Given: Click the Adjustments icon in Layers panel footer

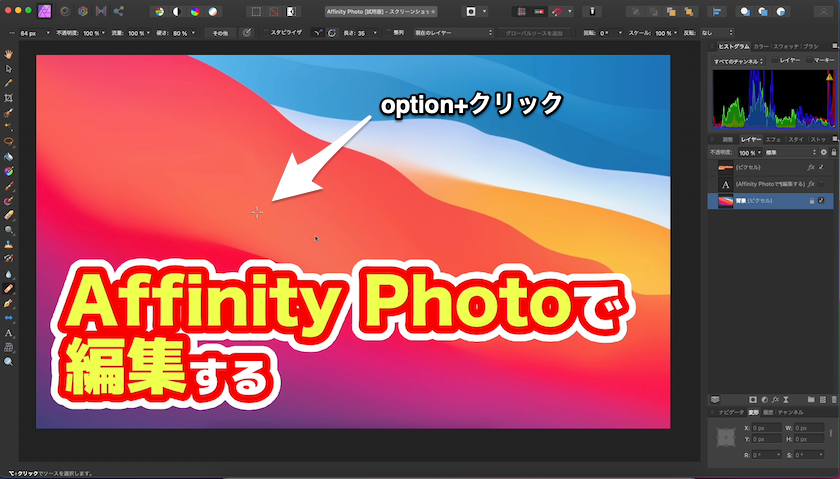Looking at the screenshot, I should click(x=764, y=400).
